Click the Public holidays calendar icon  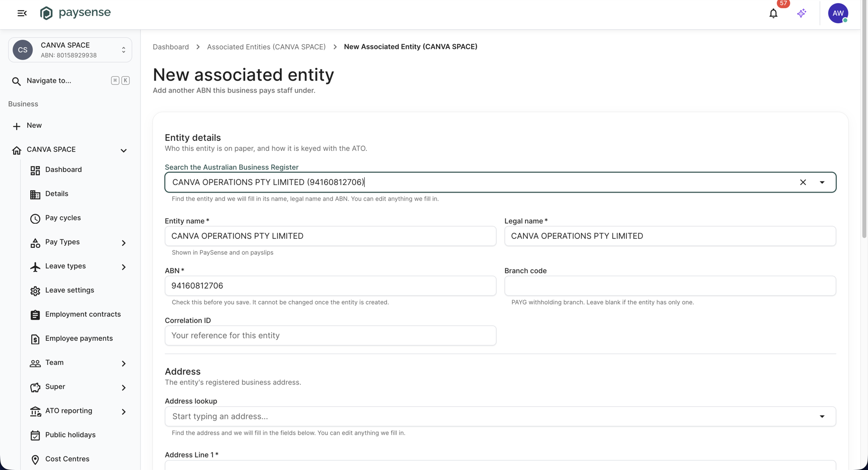35,435
